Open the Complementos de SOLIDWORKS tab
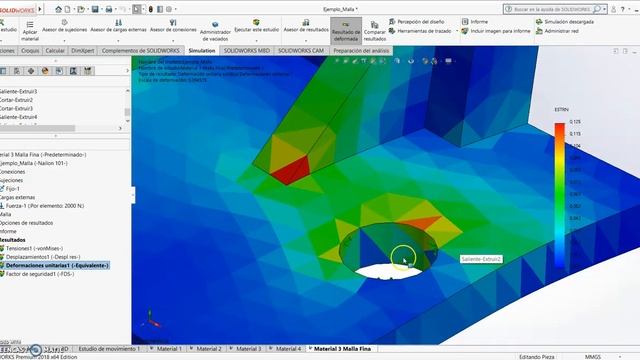 point(140,51)
